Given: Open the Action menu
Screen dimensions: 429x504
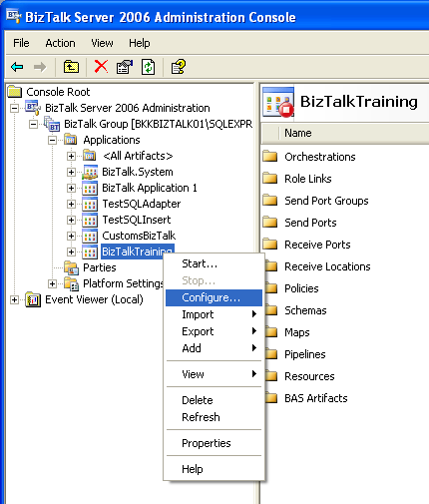Looking at the screenshot, I should coord(60,43).
